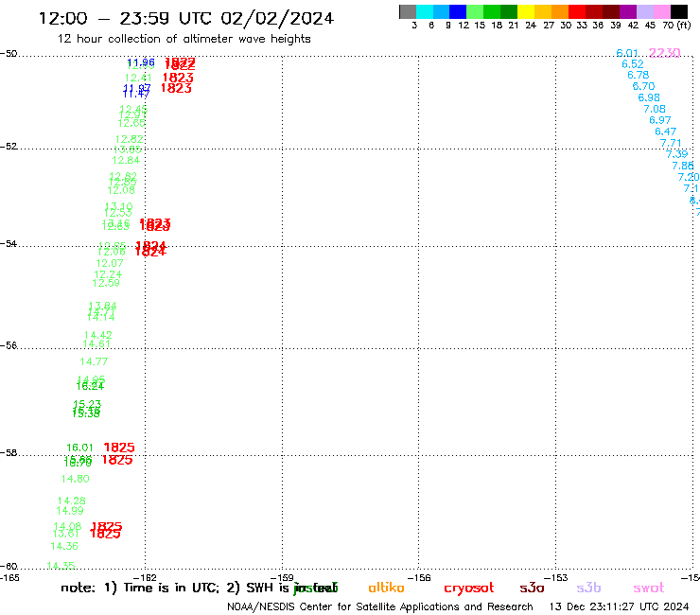
Task: Click the pure blue swatch in the color scale
Action: coord(458,11)
